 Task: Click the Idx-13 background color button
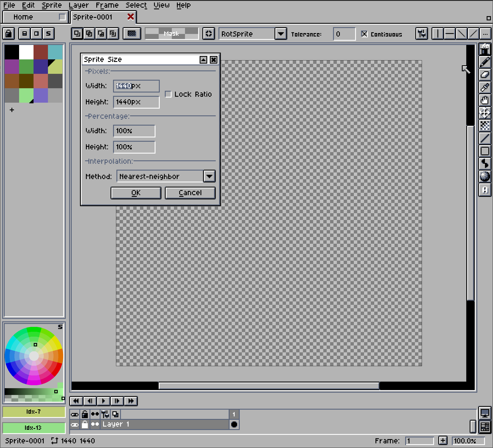tap(34, 428)
